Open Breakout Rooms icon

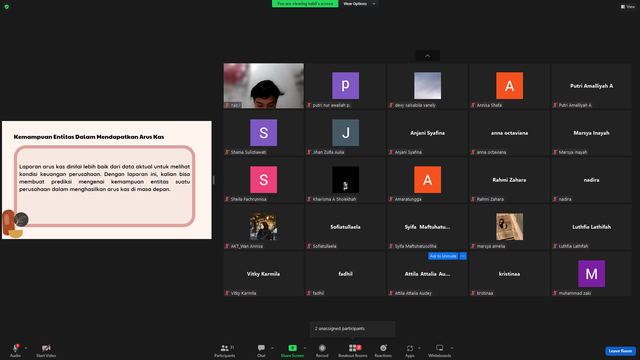(353, 348)
